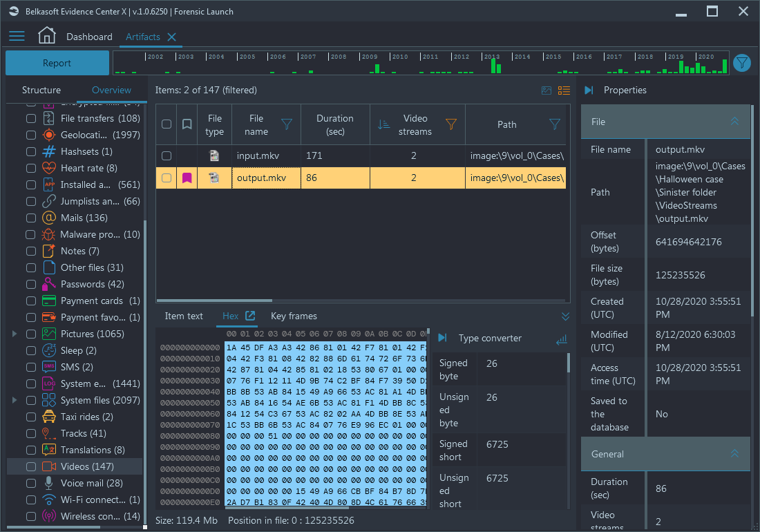Image resolution: width=760 pixels, height=532 pixels.
Task: Select the input.mkv file name cell
Action: point(266,155)
